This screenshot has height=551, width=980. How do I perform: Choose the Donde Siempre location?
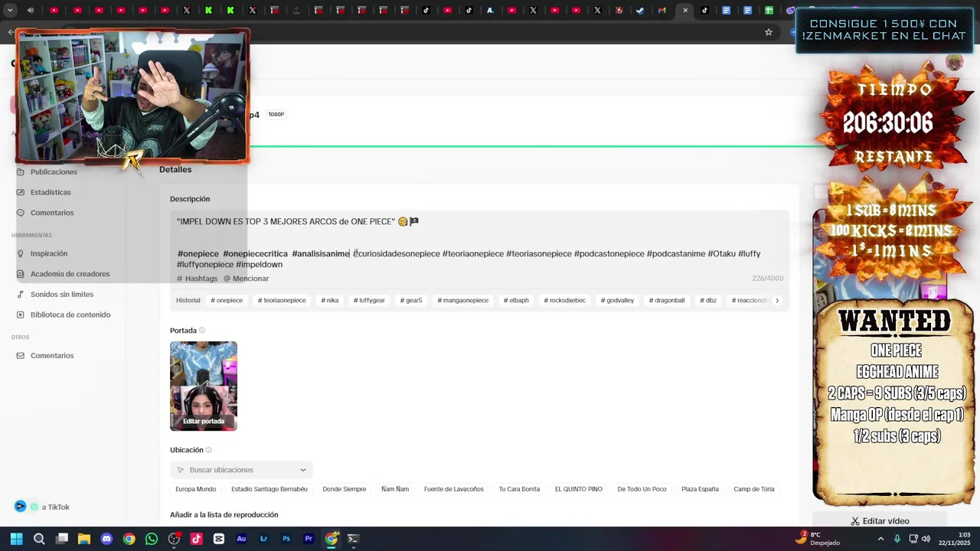(x=345, y=489)
